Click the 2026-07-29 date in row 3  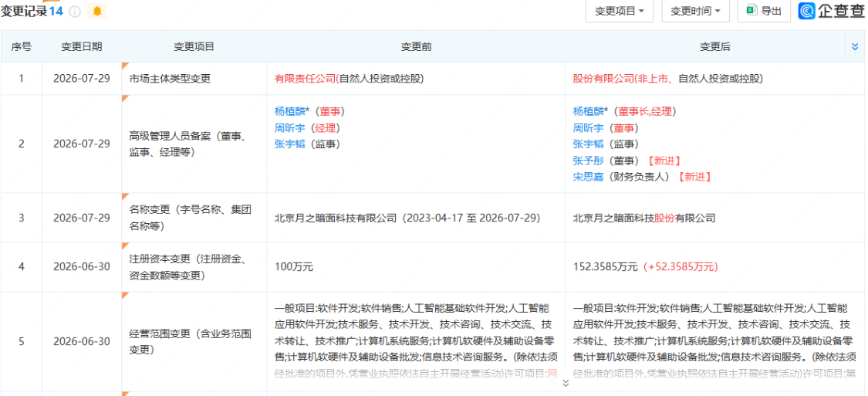click(x=81, y=218)
